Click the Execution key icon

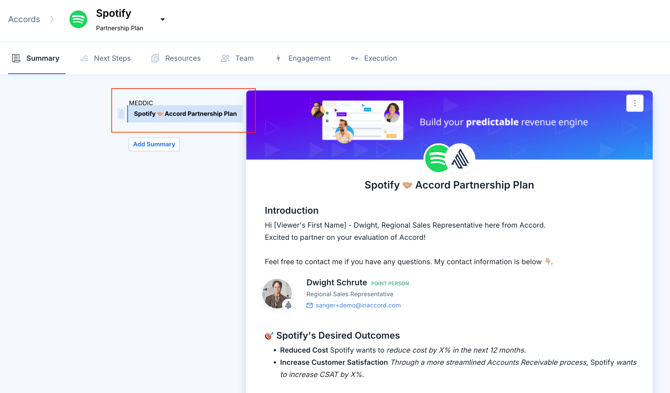pos(354,58)
